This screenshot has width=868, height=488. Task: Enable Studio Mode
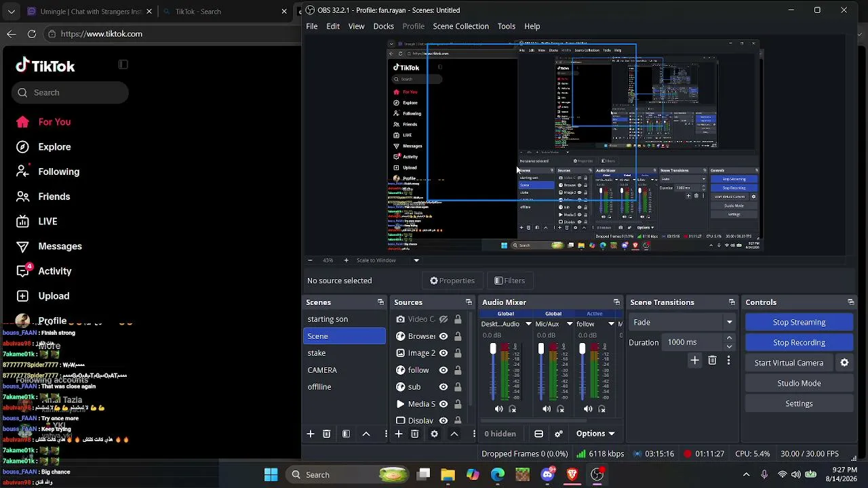799,384
